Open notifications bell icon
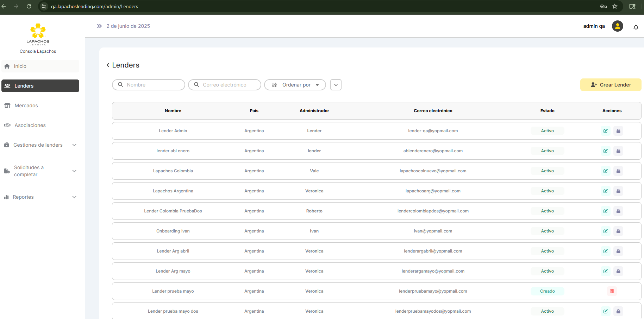The image size is (644, 319). click(x=636, y=27)
